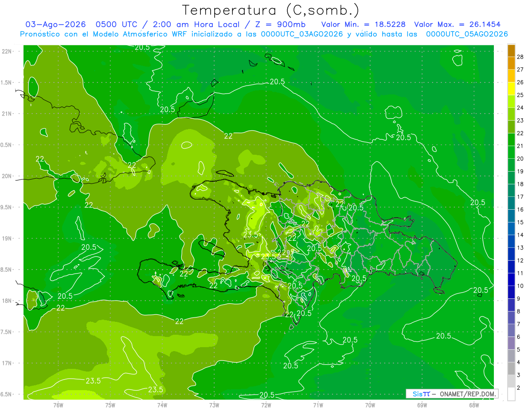Click the "Sisπ" logo text
The height and width of the screenshot is (411, 532).
click(421, 394)
